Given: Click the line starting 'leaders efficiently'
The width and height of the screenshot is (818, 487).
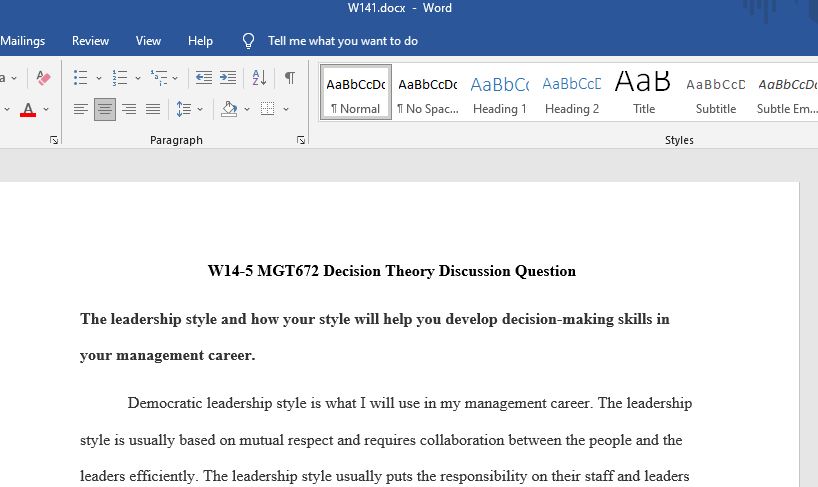Looking at the screenshot, I should (384, 476).
